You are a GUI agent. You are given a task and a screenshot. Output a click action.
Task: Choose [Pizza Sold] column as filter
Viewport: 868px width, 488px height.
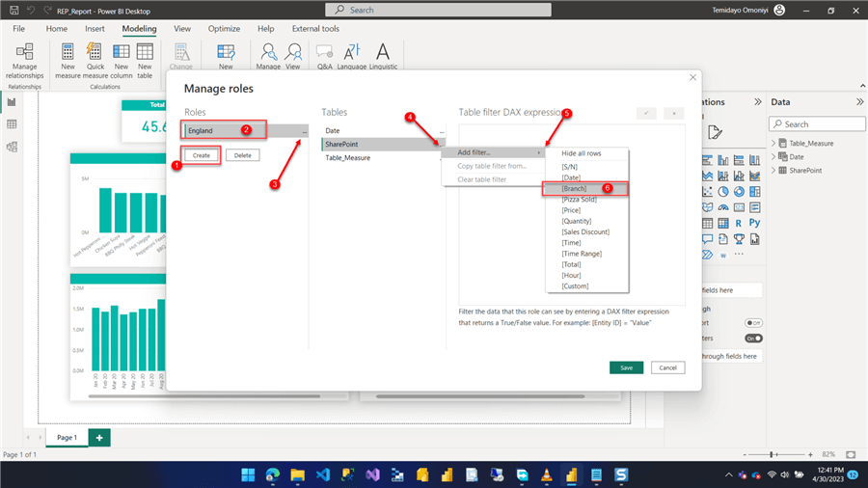coord(579,200)
